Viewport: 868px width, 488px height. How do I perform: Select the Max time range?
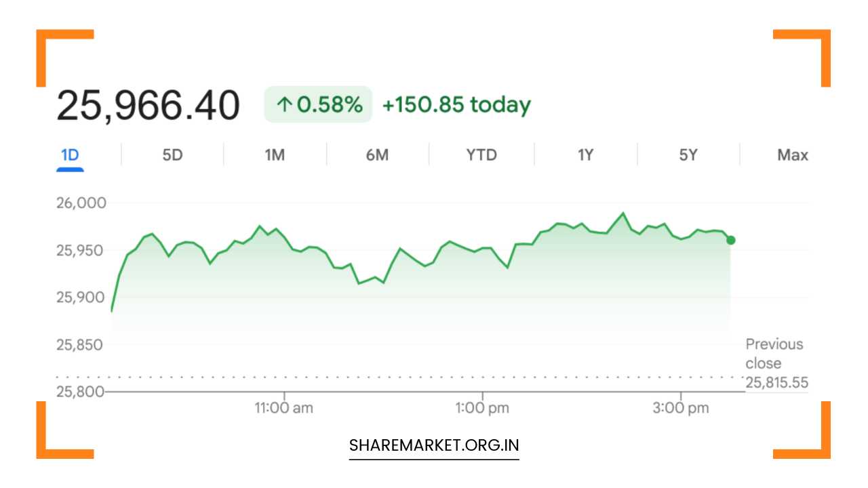(x=792, y=155)
